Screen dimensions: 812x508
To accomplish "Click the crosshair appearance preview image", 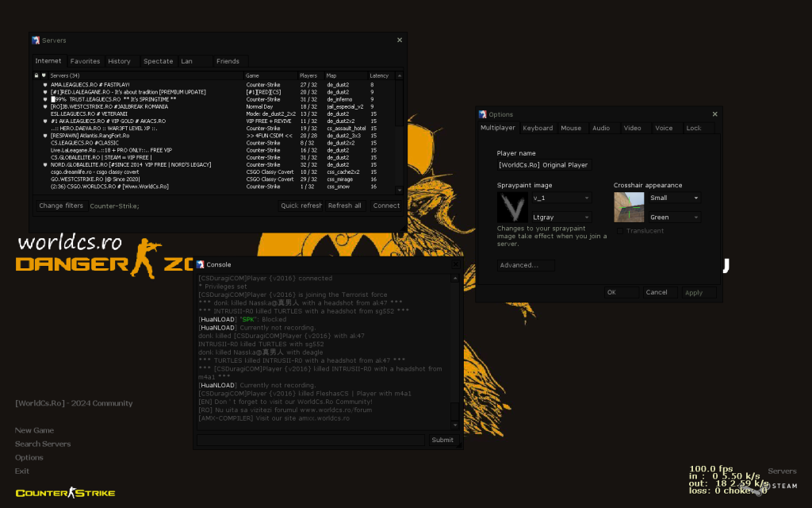I will click(629, 207).
